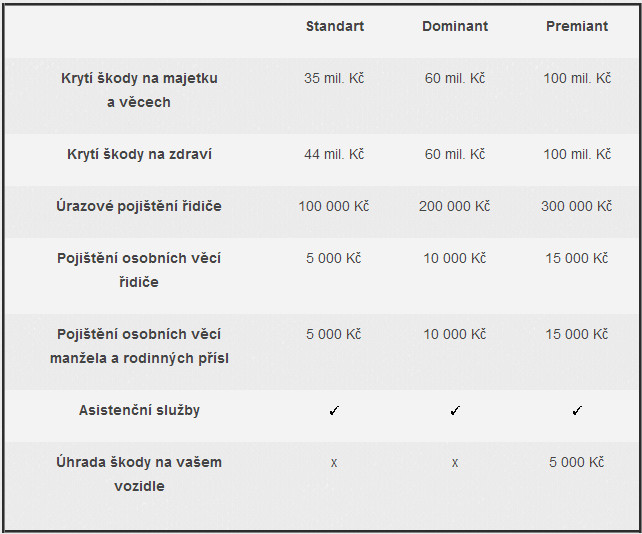Click the 44 mil. Kč value
The width and height of the screenshot is (642, 534).
coord(334,154)
